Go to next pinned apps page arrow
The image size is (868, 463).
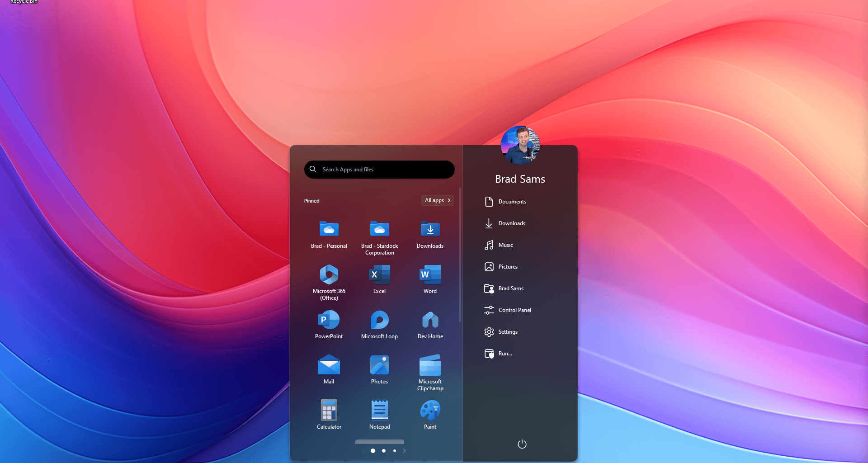click(404, 451)
